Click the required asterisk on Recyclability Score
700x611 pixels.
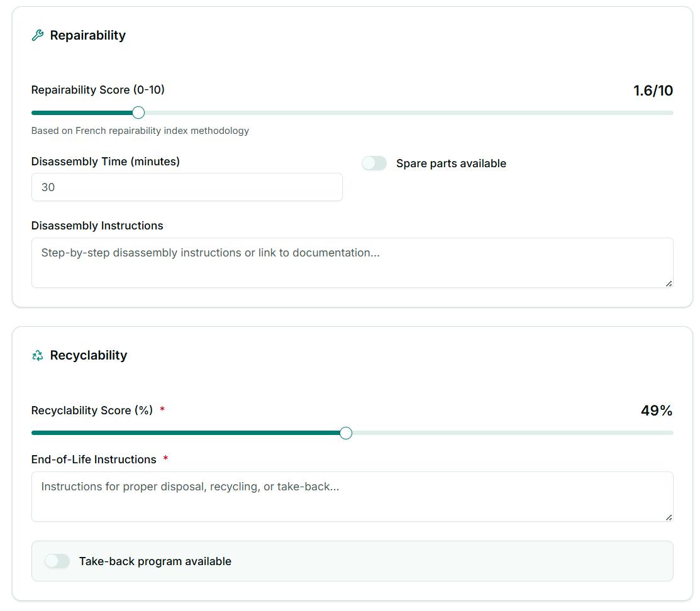(x=162, y=408)
